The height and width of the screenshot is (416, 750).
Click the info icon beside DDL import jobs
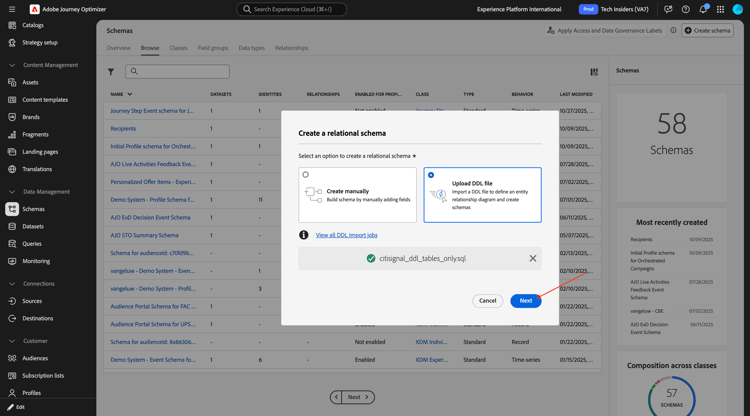[304, 235]
